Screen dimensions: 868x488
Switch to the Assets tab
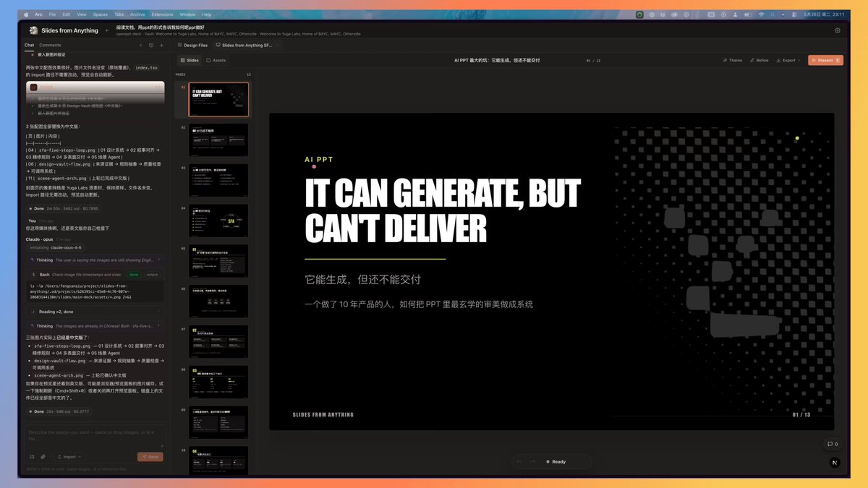pyautogui.click(x=216, y=61)
